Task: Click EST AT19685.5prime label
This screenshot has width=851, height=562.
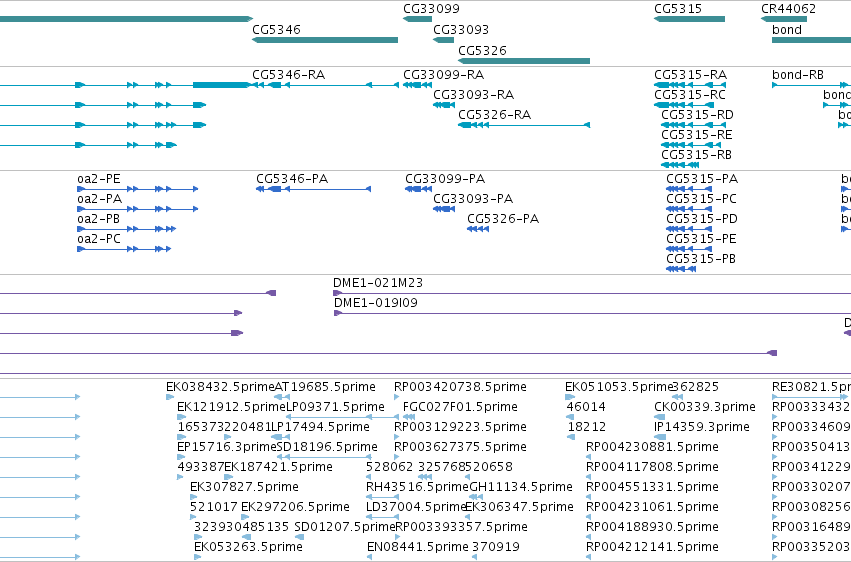Action: (x=325, y=387)
